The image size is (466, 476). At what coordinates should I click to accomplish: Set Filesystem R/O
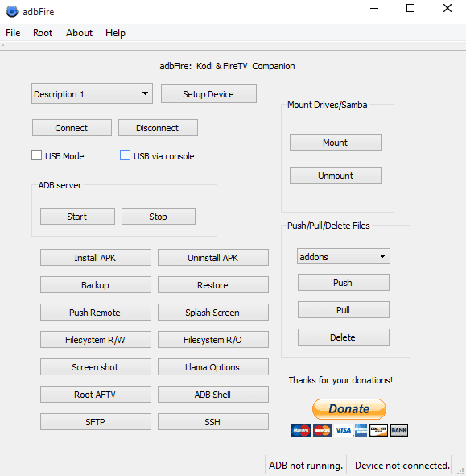(213, 339)
